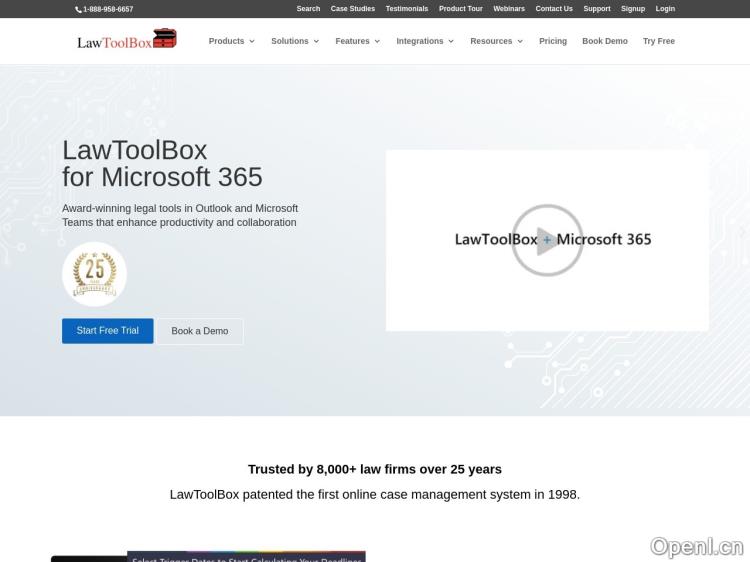
Task: Go to Book Demo in main navigation
Action: [x=605, y=41]
